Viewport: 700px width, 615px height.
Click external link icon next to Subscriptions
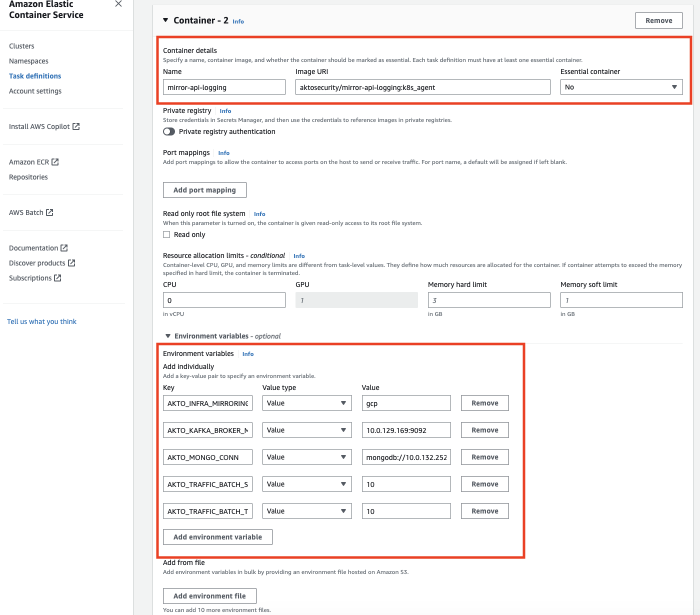(x=57, y=278)
